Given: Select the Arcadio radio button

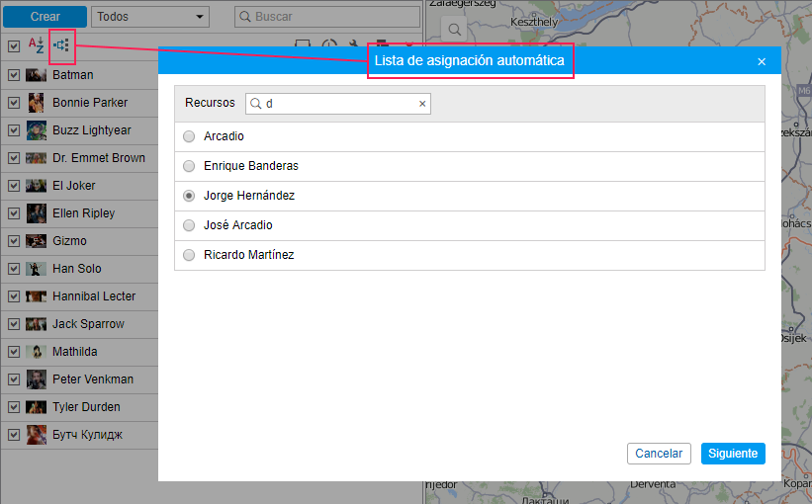Looking at the screenshot, I should [189, 136].
